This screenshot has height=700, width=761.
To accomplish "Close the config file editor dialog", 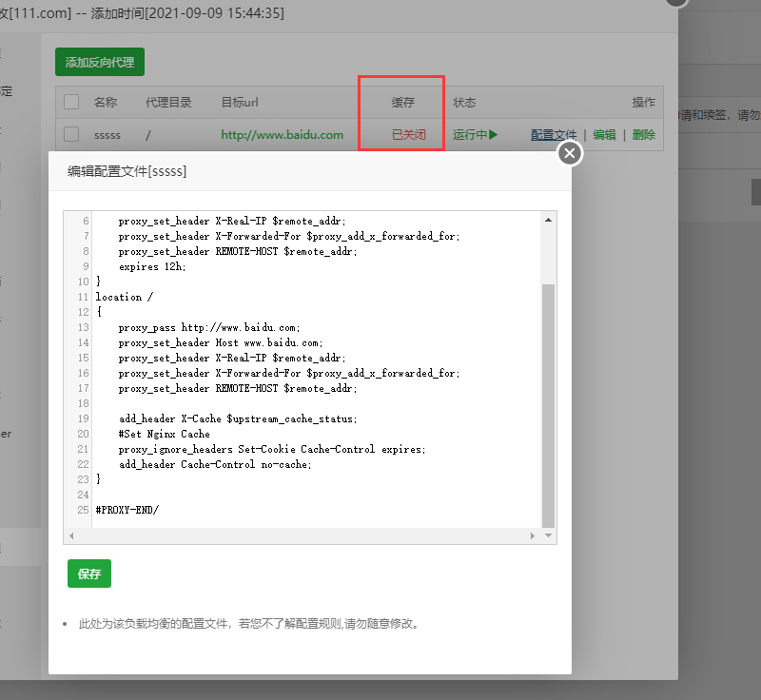I will 570,153.
